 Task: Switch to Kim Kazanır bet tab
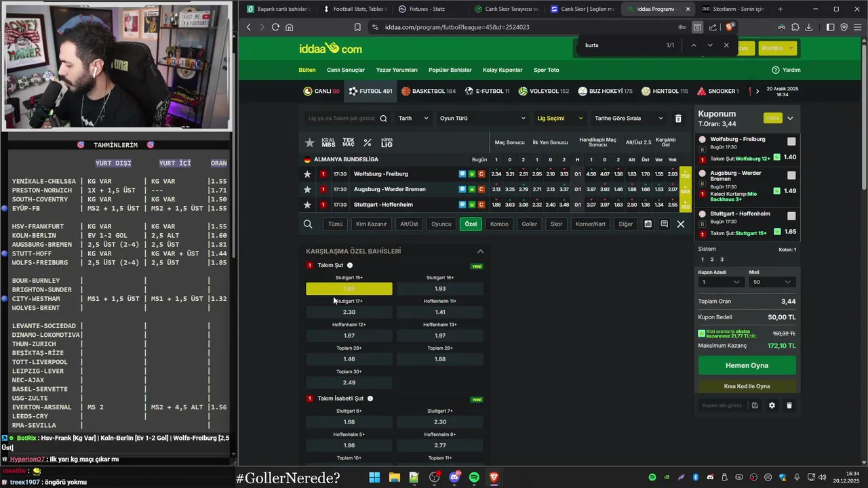click(371, 224)
